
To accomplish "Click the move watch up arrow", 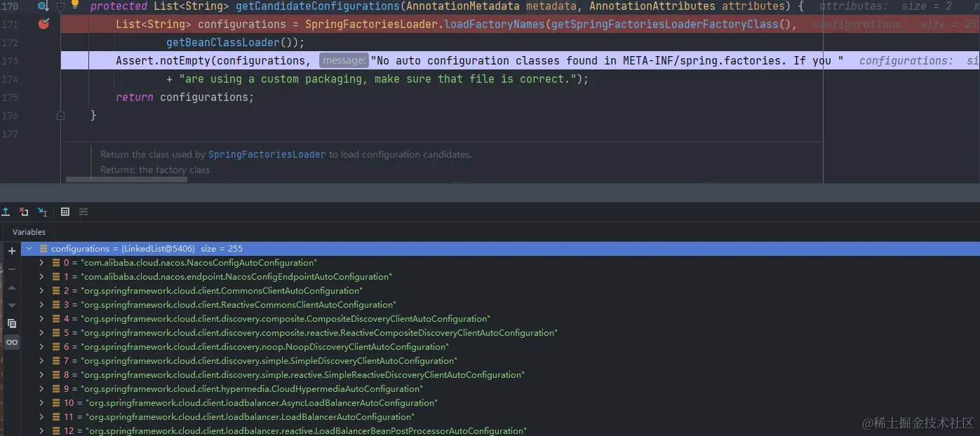I will point(12,287).
